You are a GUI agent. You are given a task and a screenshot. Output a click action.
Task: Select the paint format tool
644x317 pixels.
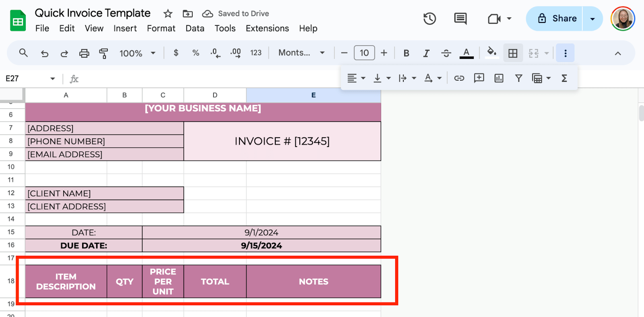click(x=103, y=53)
